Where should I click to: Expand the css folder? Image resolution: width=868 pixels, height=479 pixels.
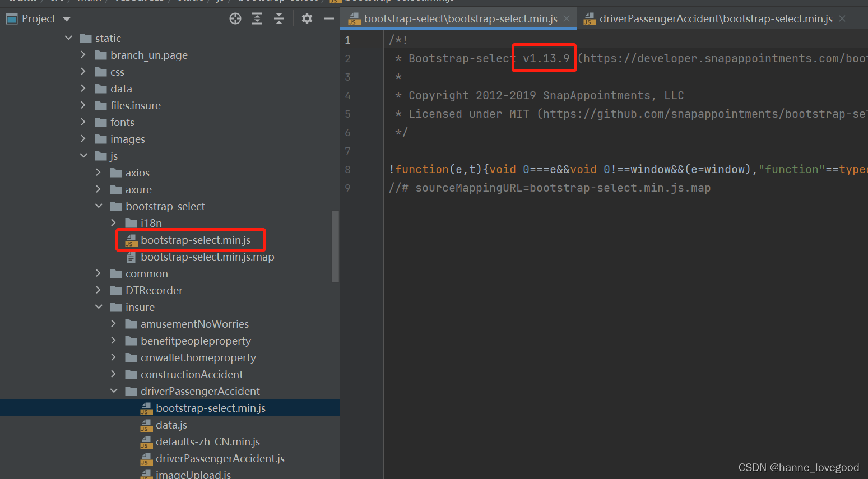point(83,72)
